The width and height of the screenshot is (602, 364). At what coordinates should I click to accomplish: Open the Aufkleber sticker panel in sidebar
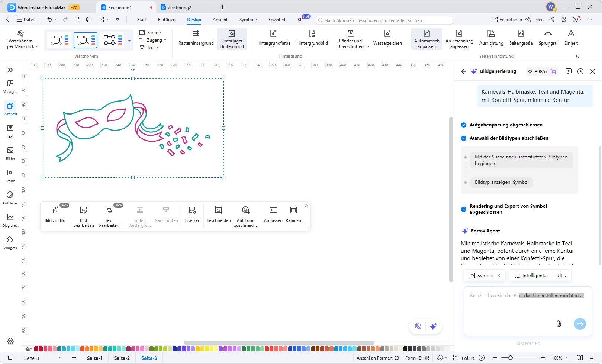10,198
